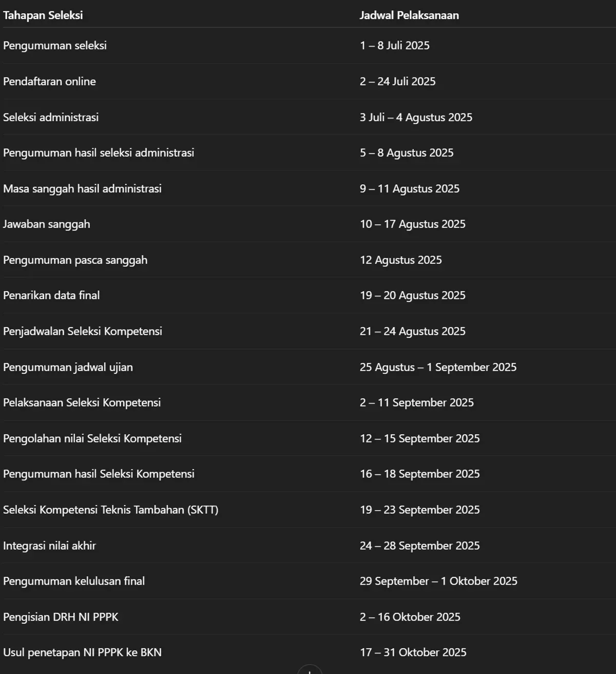Select the Jadwal Pelaksanaan column header
Screen dimensions: 616x674
click(409, 15)
